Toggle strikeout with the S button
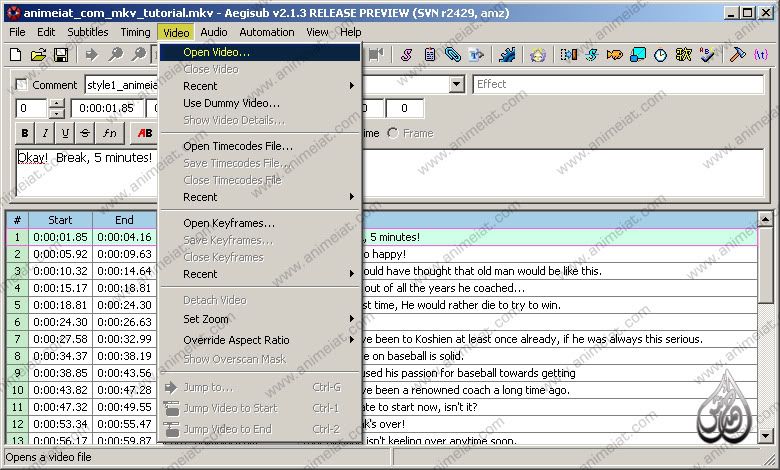Viewport: 780px width, 470px height. (85, 133)
